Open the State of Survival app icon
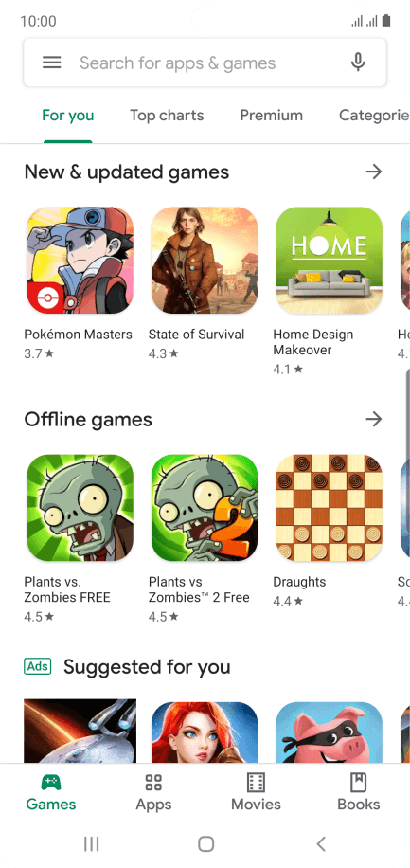 (x=205, y=261)
